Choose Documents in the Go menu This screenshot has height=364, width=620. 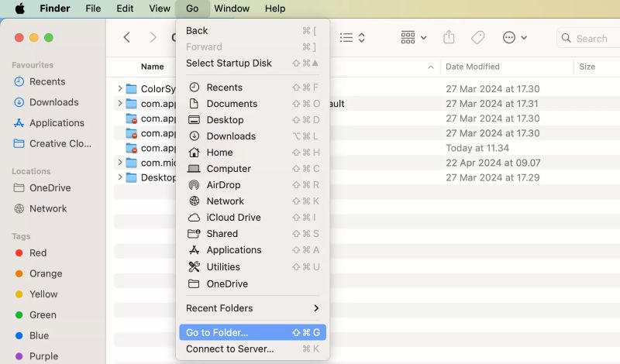tap(253, 104)
